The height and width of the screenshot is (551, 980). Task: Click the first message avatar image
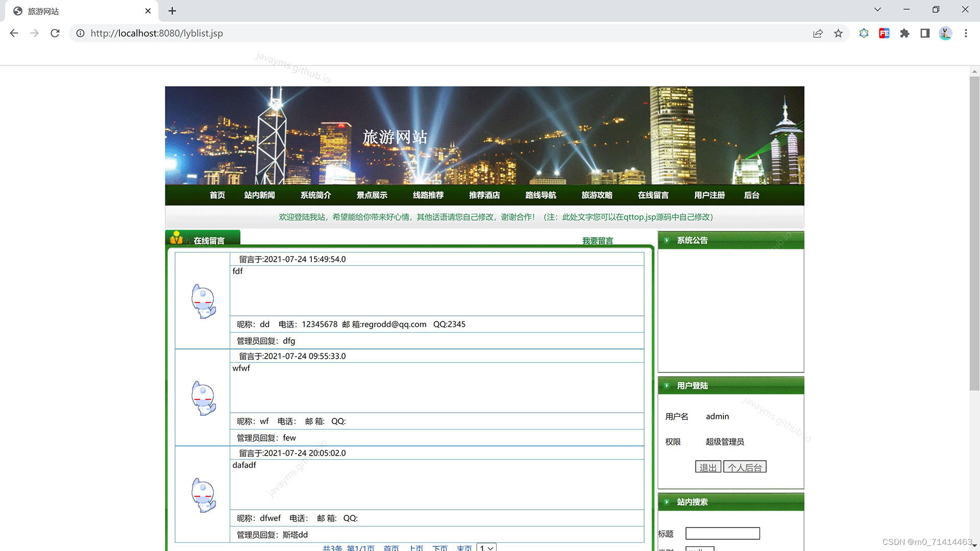pos(203,301)
